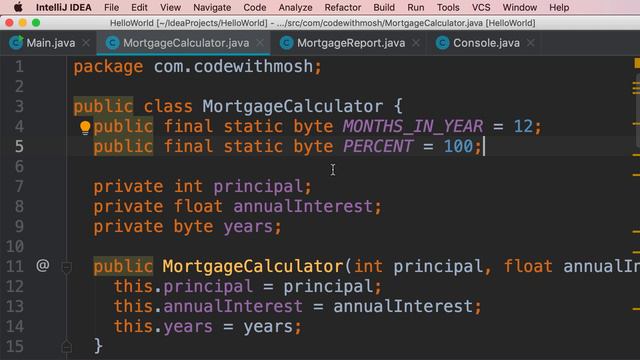This screenshot has height=360, width=640.
Task: Open the Apple menu
Action: 18,7
